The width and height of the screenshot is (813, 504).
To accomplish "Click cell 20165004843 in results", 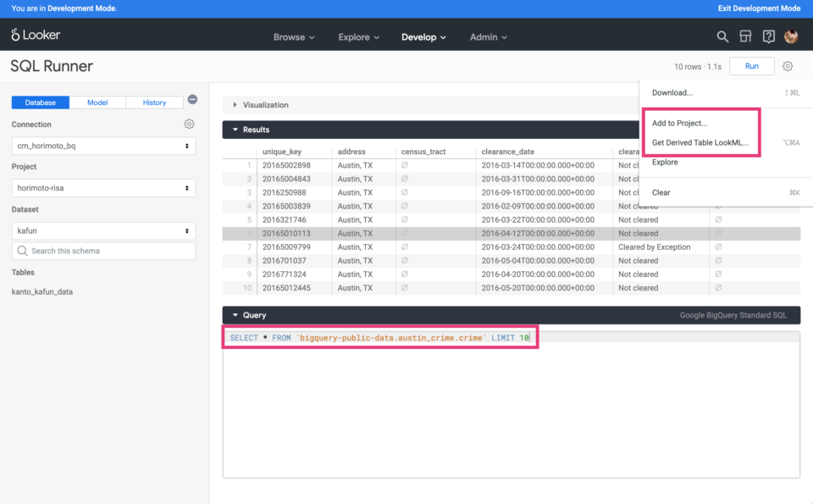I will point(286,179).
